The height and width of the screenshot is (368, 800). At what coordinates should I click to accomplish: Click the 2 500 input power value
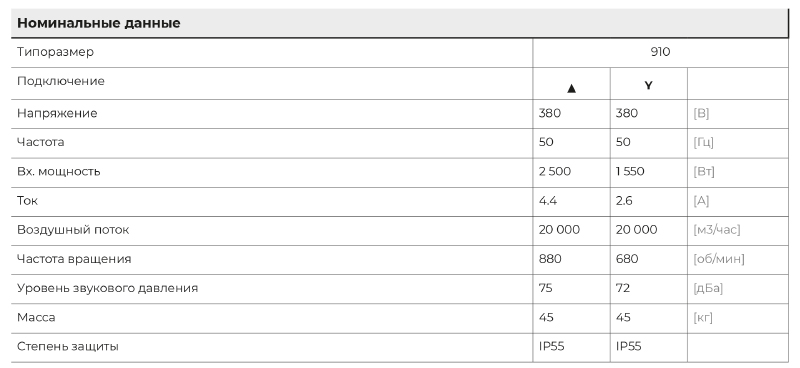coord(555,171)
